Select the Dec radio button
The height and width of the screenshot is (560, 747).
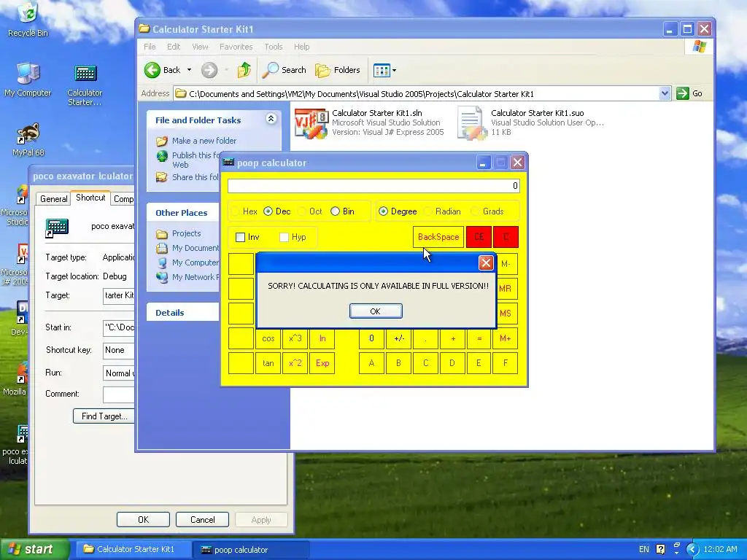tap(268, 211)
